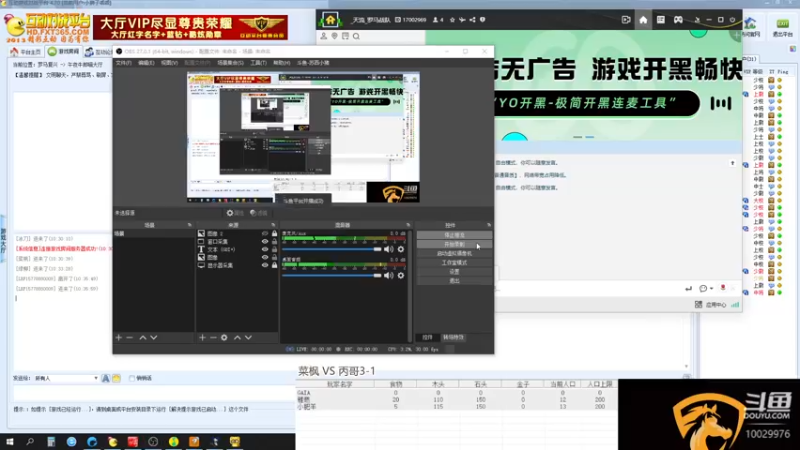The height and width of the screenshot is (450, 800).
Task: Switch to 平台主页 tab in game platform window
Action: [26, 52]
